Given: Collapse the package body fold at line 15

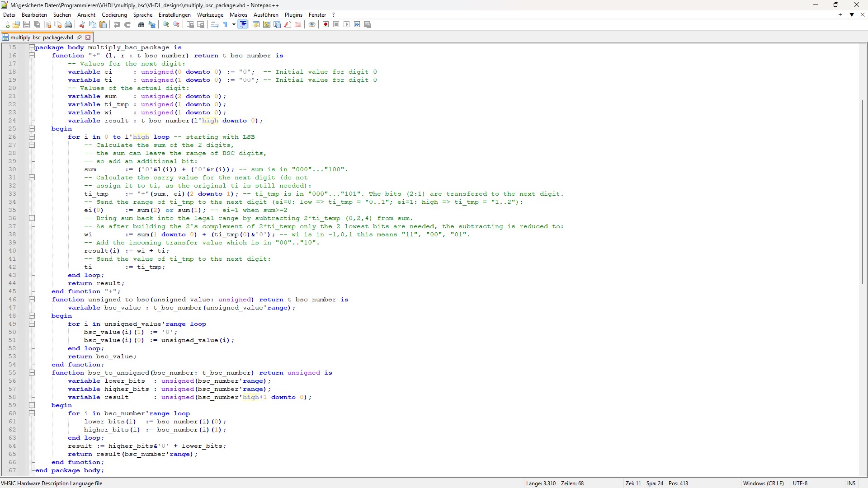Looking at the screenshot, I should pos(32,47).
